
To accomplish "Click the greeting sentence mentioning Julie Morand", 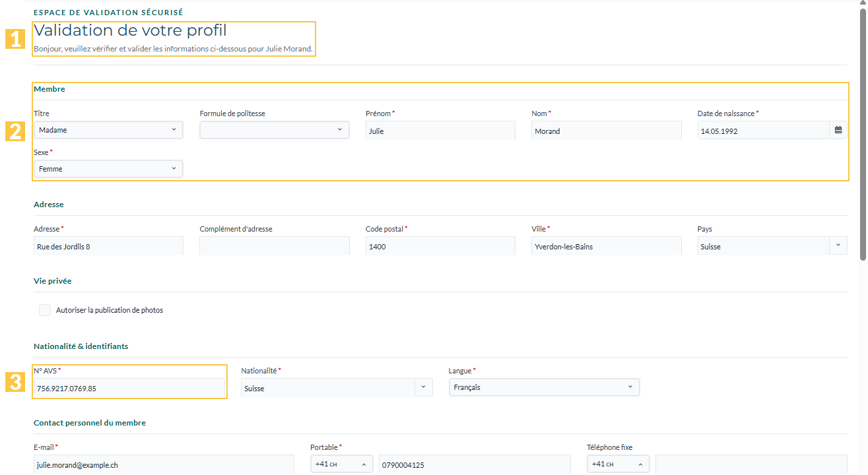I will point(173,49).
